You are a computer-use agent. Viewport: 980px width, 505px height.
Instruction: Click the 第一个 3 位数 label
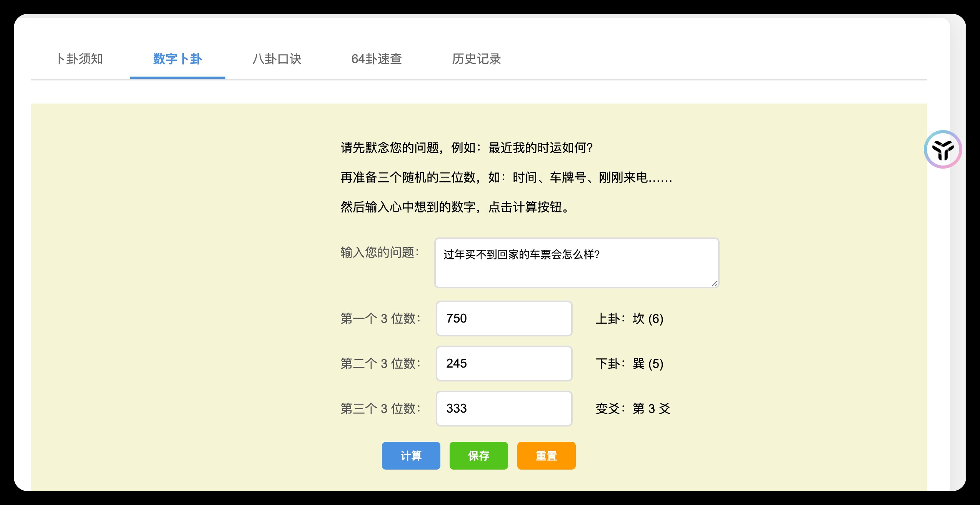coord(381,319)
